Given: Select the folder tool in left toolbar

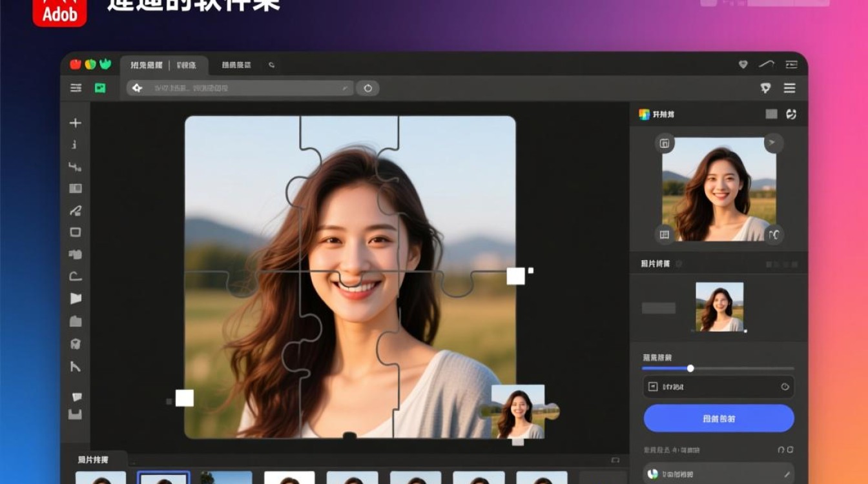Looking at the screenshot, I should coord(76,321).
